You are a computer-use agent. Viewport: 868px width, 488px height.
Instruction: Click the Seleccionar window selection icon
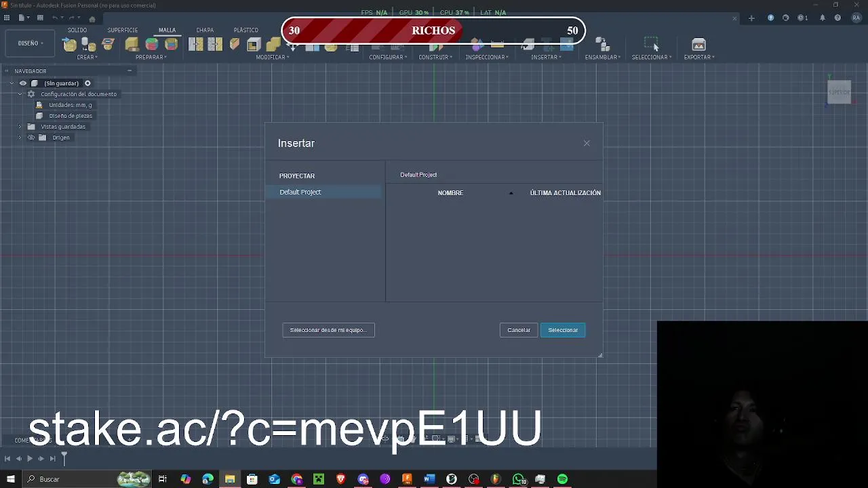651,43
